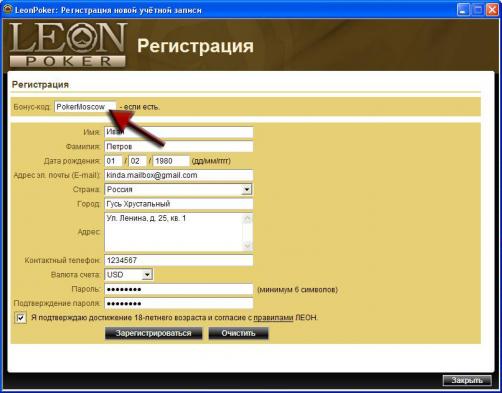The width and height of the screenshot is (502, 393).
Task: Click the Очистить button
Action: click(x=238, y=333)
